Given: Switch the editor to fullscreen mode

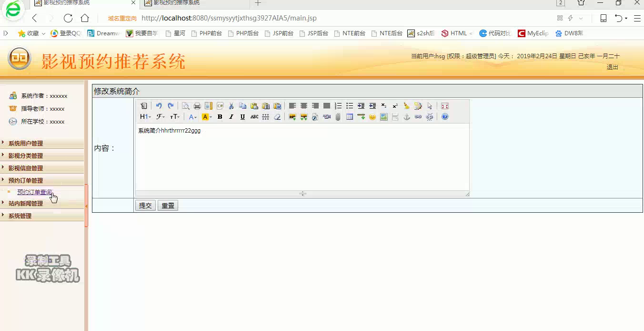Looking at the screenshot, I should pos(444,106).
